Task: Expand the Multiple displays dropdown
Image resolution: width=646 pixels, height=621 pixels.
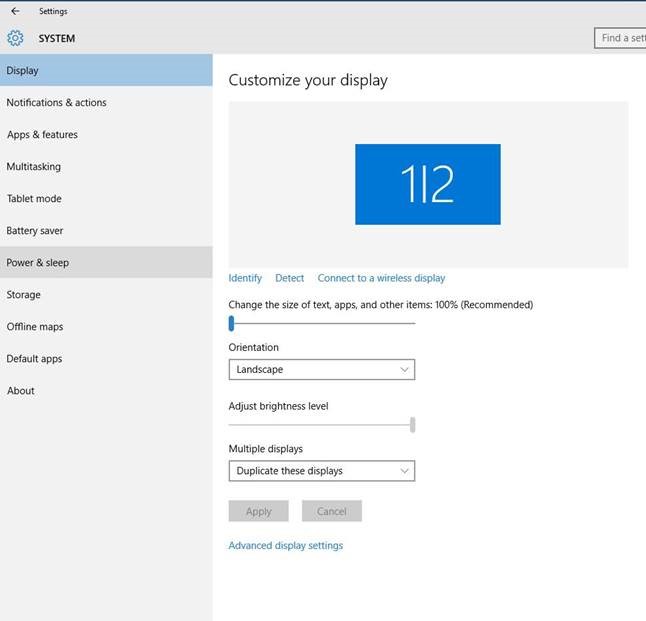Action: 322,471
